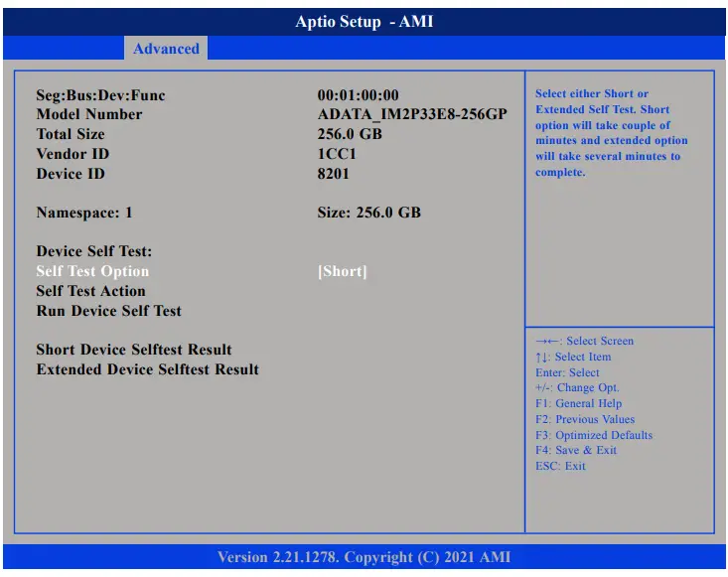Image resolution: width=728 pixels, height=577 pixels.
Task: Click the Aptio Setup - AMI title
Action: pos(364,22)
